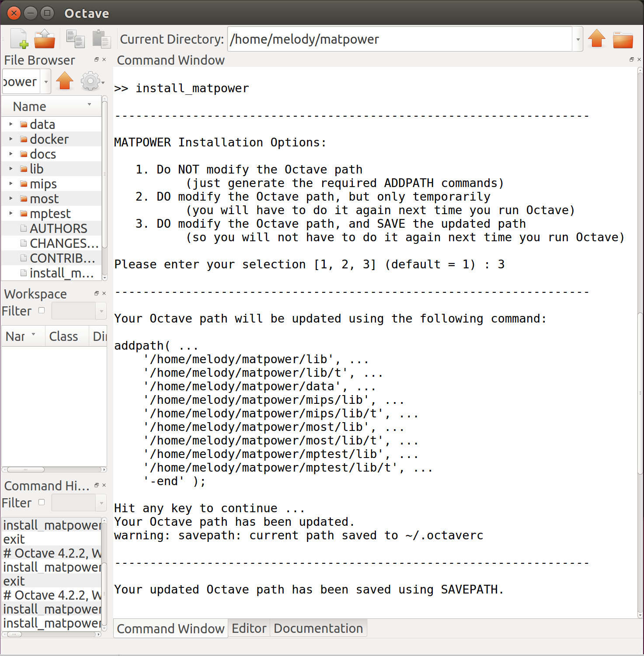The height and width of the screenshot is (656, 644).
Task: Open the Workspace filter combo box
Action: point(79,311)
